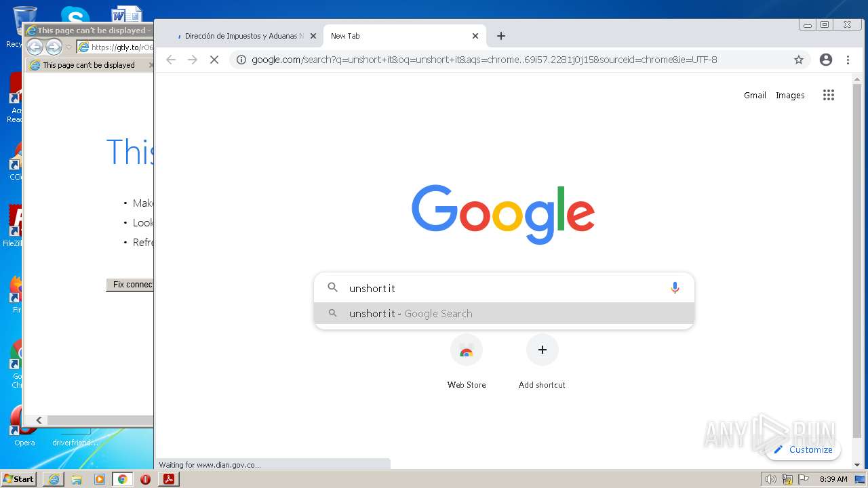
Task: Stop loading the page in Chrome
Action: [x=214, y=60]
